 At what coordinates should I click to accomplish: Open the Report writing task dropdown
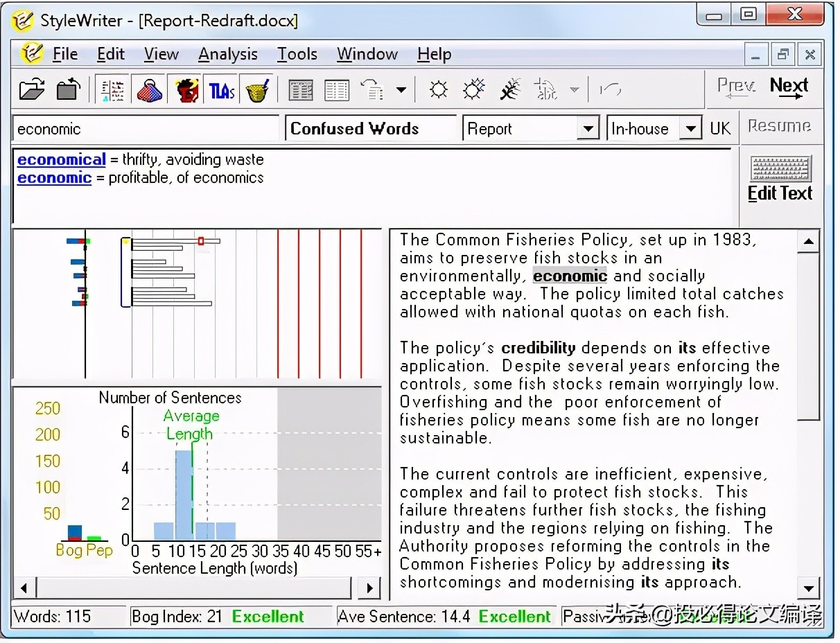tap(588, 129)
